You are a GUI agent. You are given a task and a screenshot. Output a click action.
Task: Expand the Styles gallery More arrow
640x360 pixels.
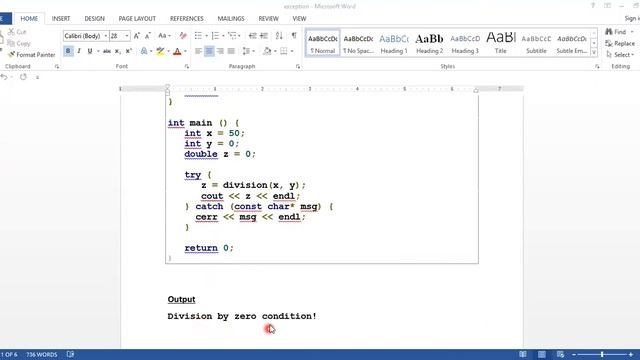point(594,53)
